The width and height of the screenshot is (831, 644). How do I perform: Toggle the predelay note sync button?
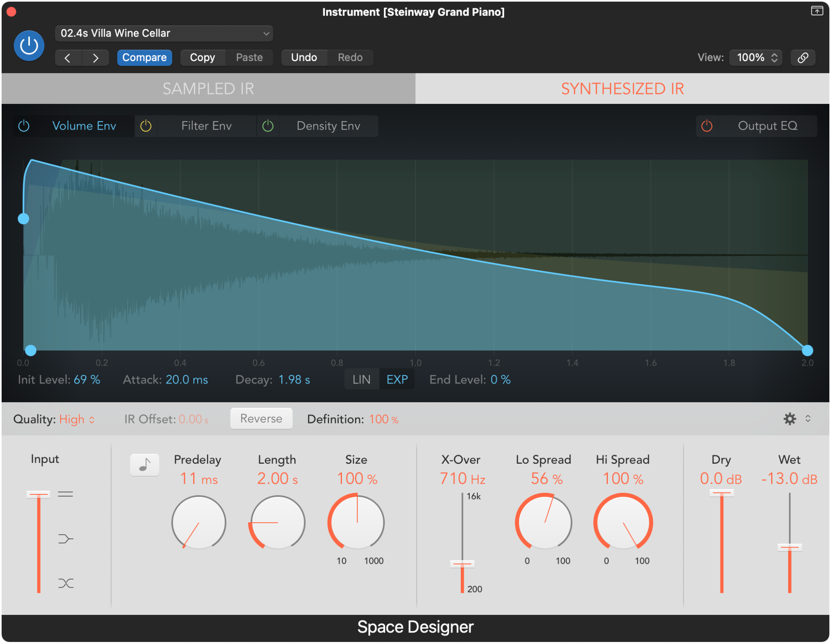pyautogui.click(x=145, y=465)
